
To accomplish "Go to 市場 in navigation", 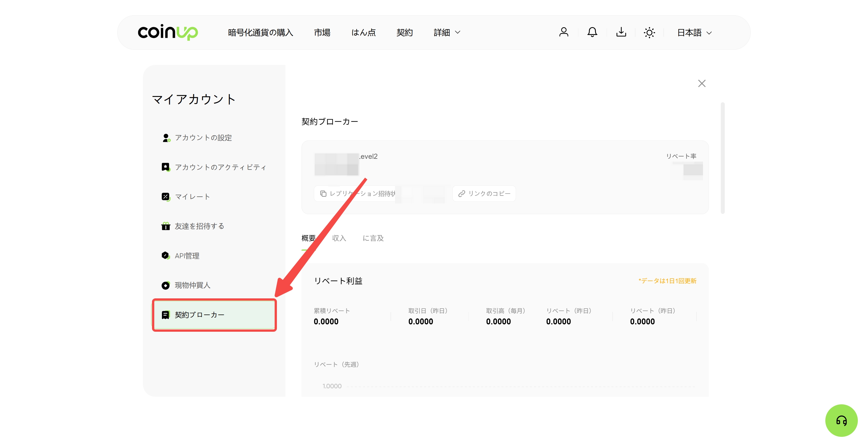I will coord(322,32).
